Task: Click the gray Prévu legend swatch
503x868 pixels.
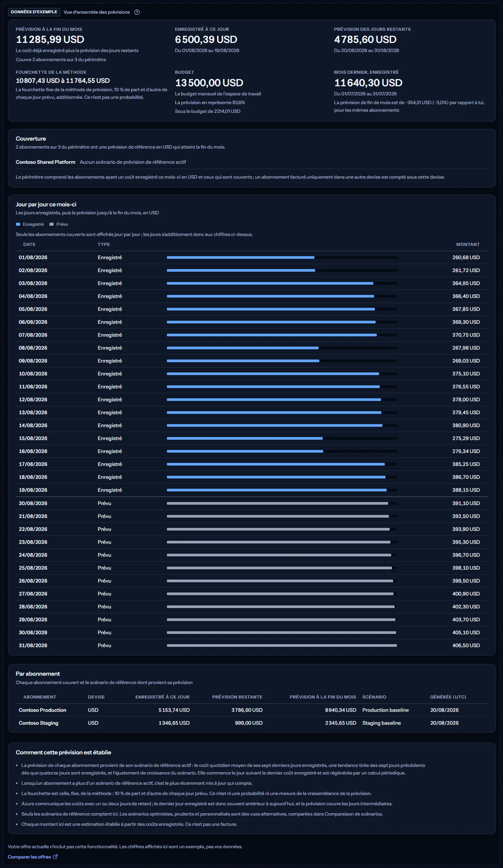Action: coord(51,224)
